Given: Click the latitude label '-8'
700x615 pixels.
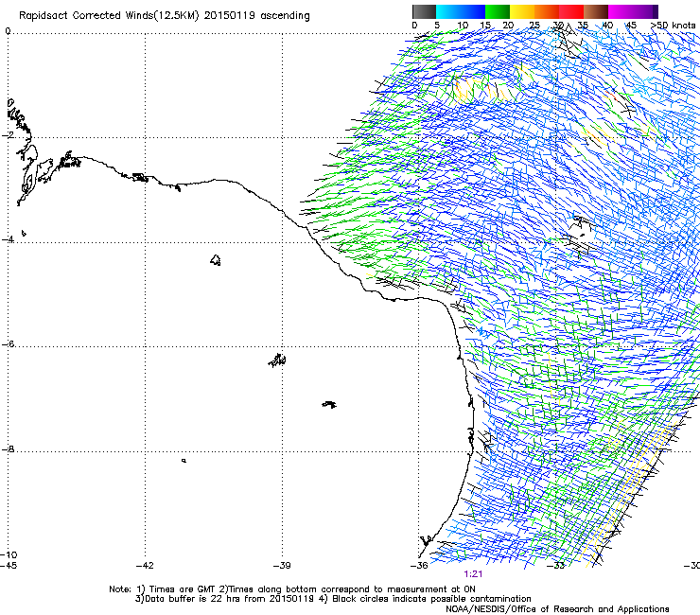Looking at the screenshot, I should pos(8,449).
